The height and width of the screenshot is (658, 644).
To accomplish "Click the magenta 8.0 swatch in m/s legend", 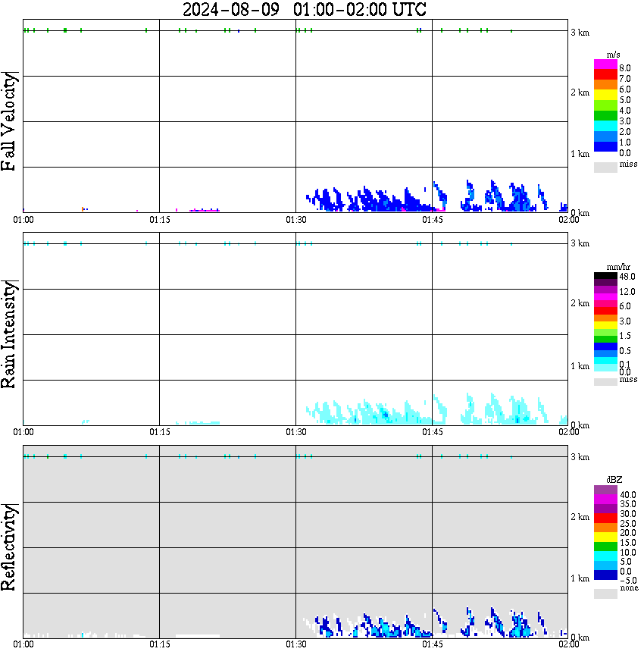I will (x=605, y=64).
